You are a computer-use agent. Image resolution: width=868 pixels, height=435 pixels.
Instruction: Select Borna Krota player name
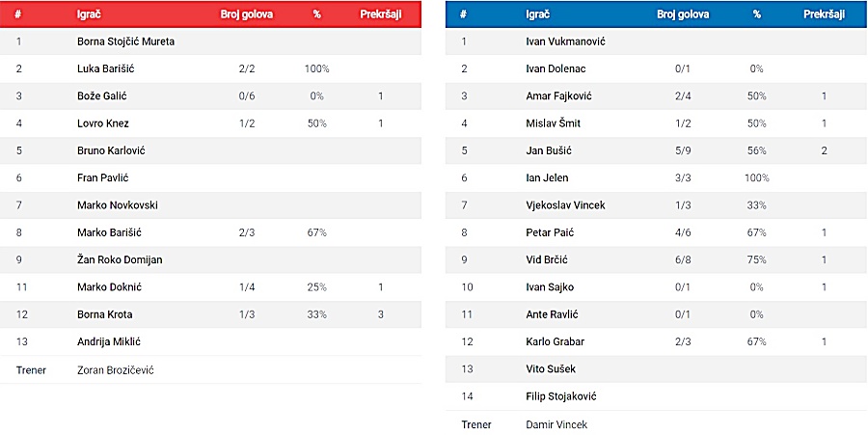point(104,314)
